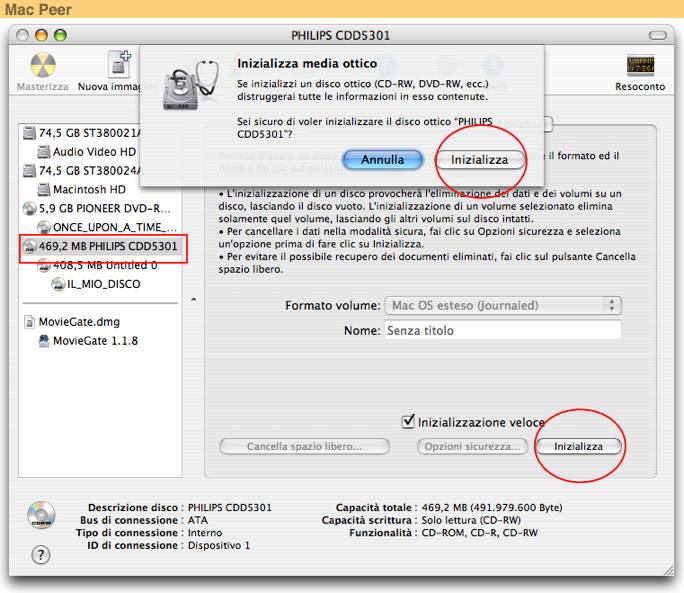Click the ID di connessione Dispositivo 1 value
The width and height of the screenshot is (684, 593).
[x=219, y=545]
